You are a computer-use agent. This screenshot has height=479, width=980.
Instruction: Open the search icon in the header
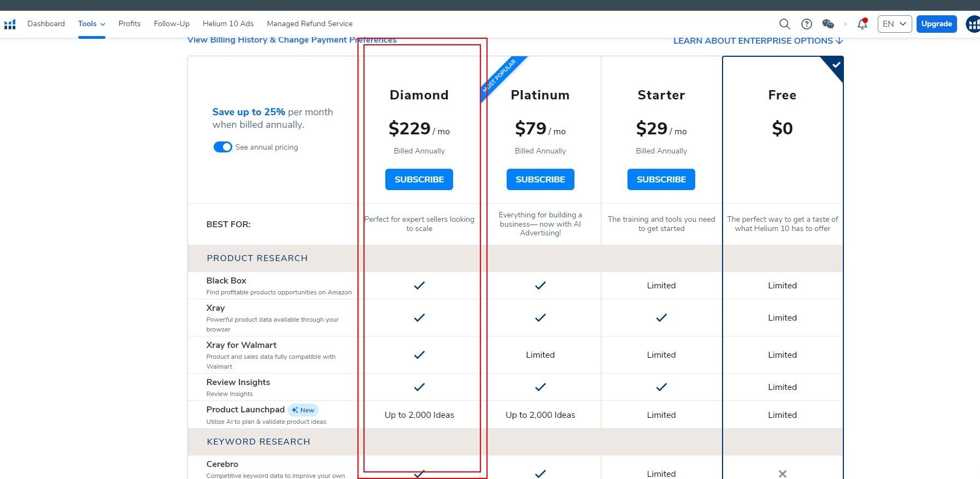pyautogui.click(x=784, y=24)
